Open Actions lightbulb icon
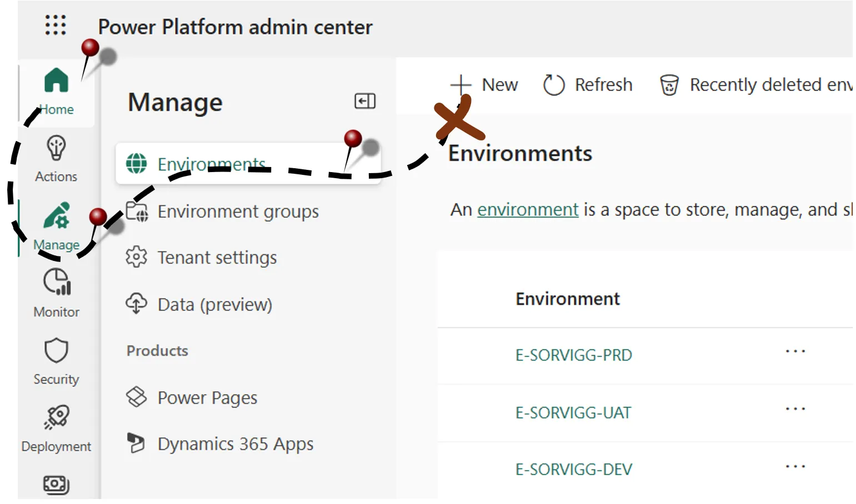Image resolution: width=856 pixels, height=504 pixels. tap(56, 148)
